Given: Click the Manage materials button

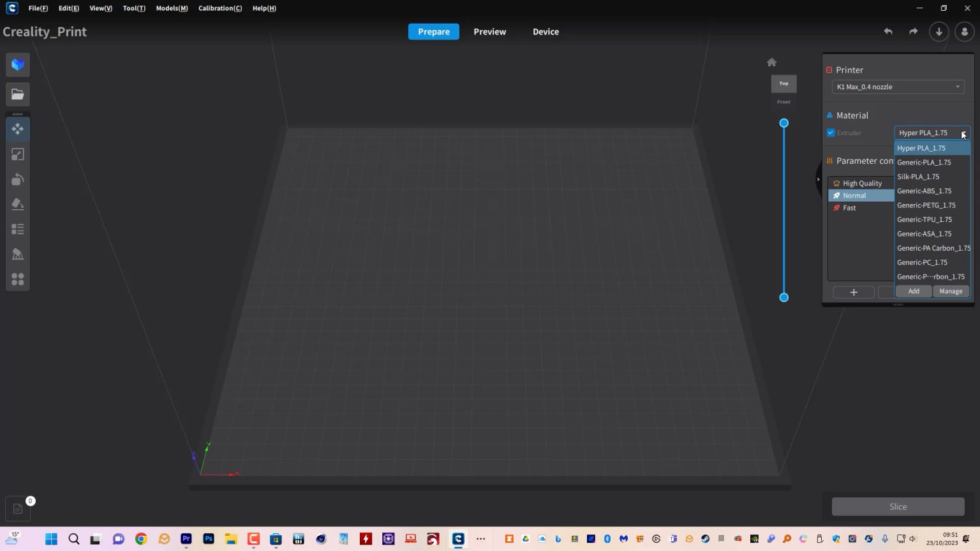Looking at the screenshot, I should tap(951, 291).
